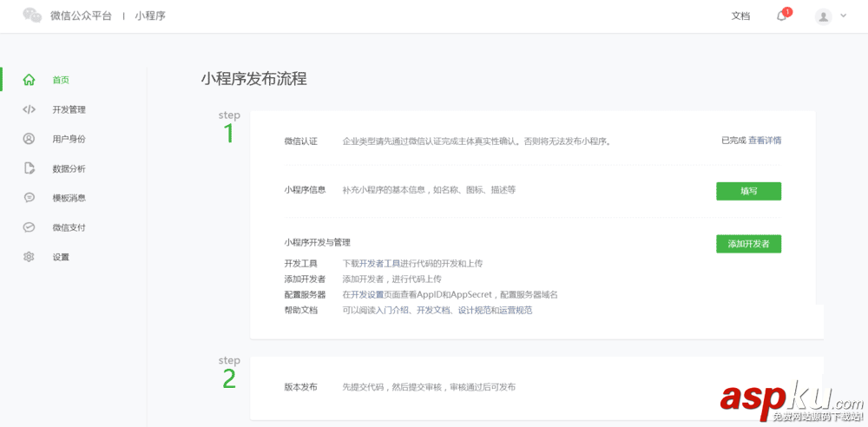Click the 数据分析 document chart icon

pos(29,168)
